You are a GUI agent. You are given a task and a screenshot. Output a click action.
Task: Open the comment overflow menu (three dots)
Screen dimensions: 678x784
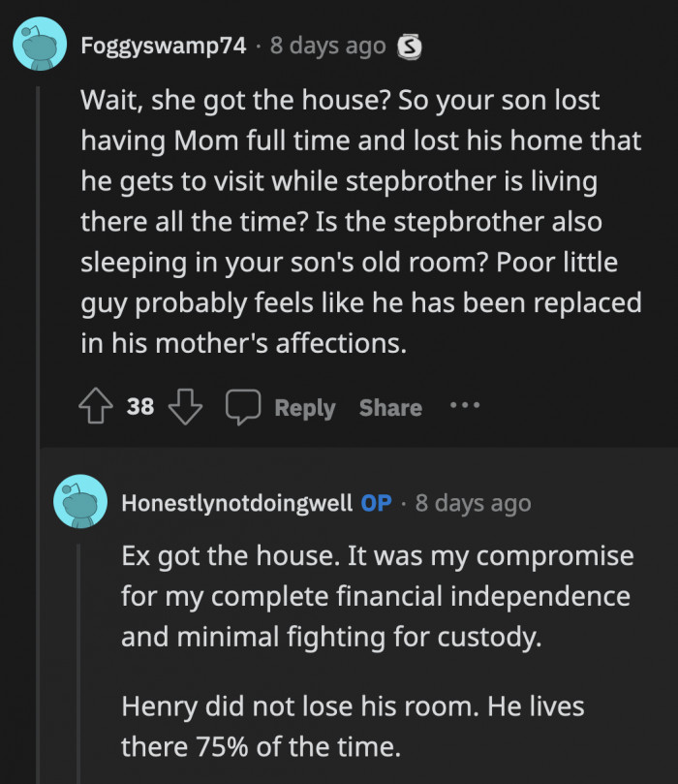[466, 407]
